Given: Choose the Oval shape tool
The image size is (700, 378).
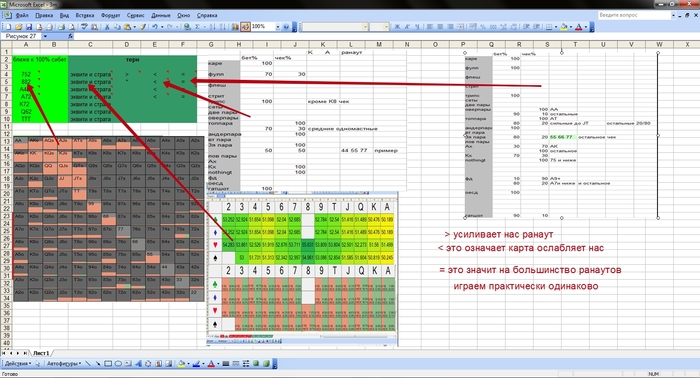Looking at the screenshot, I should pyautogui.click(x=118, y=364).
